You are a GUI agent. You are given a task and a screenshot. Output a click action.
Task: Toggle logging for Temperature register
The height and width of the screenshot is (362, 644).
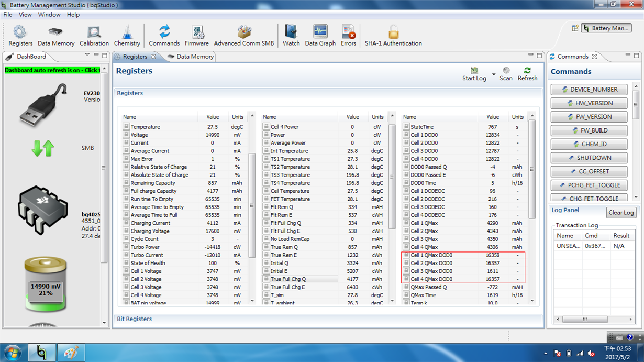pyautogui.click(x=126, y=127)
